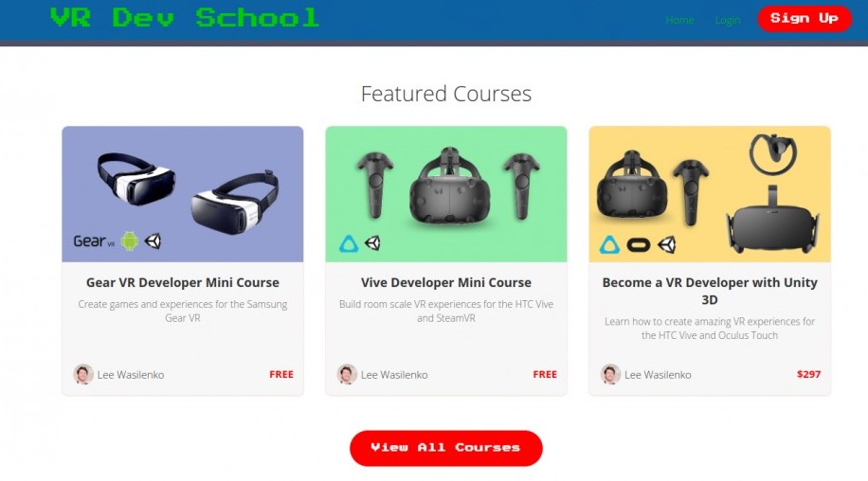Click the View All Courses button
This screenshot has height=481, width=868.
point(446,448)
